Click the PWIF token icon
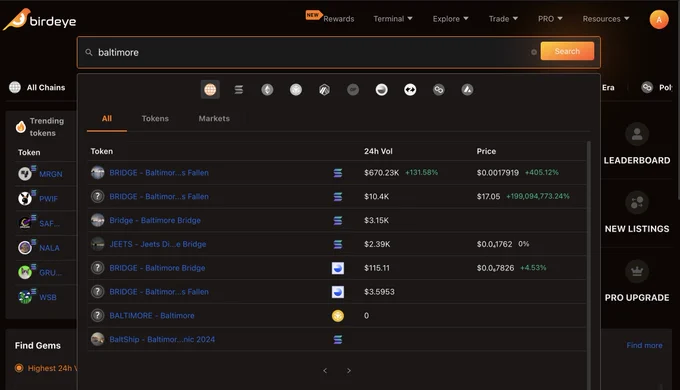The height and width of the screenshot is (390, 680). pyautogui.click(x=25, y=198)
